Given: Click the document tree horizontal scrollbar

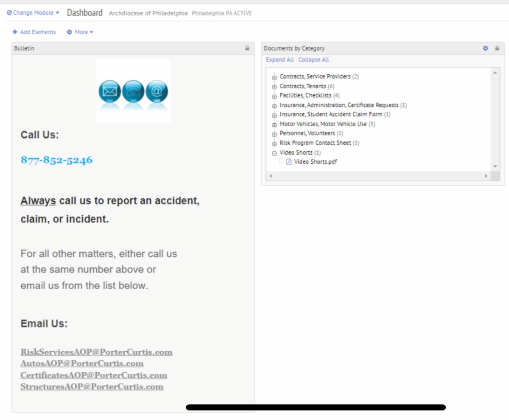Looking at the screenshot, I should coord(378,176).
